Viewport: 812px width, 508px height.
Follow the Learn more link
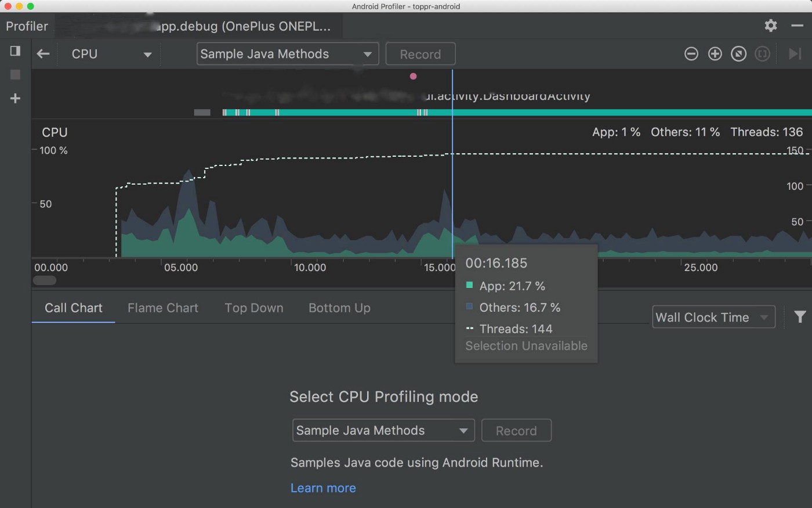click(x=323, y=488)
